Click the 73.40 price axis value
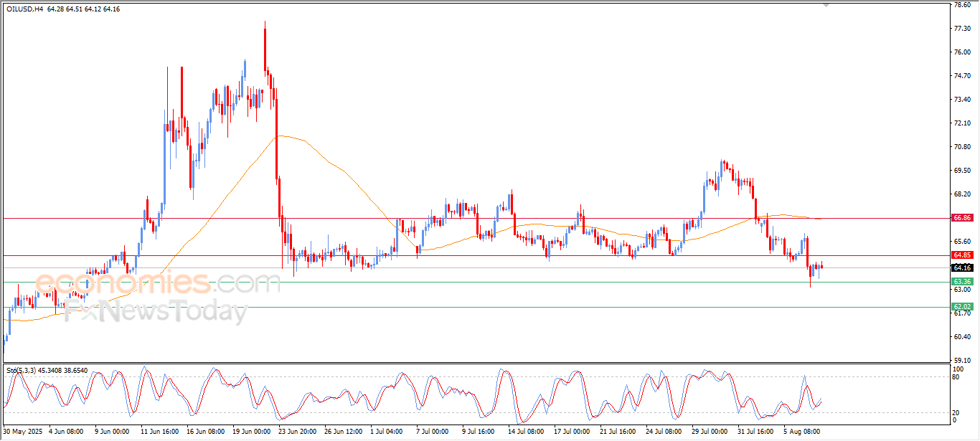The width and height of the screenshot is (980, 441). pos(962,99)
